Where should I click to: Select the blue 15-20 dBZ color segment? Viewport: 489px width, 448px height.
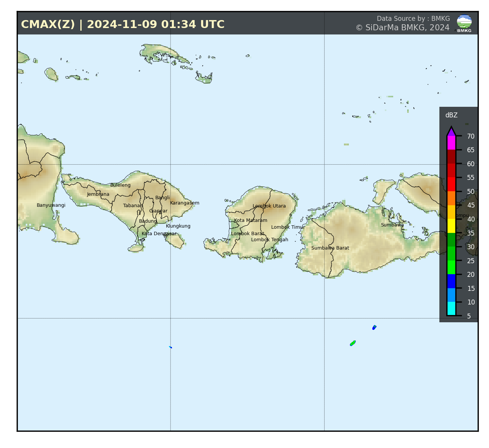451,281
